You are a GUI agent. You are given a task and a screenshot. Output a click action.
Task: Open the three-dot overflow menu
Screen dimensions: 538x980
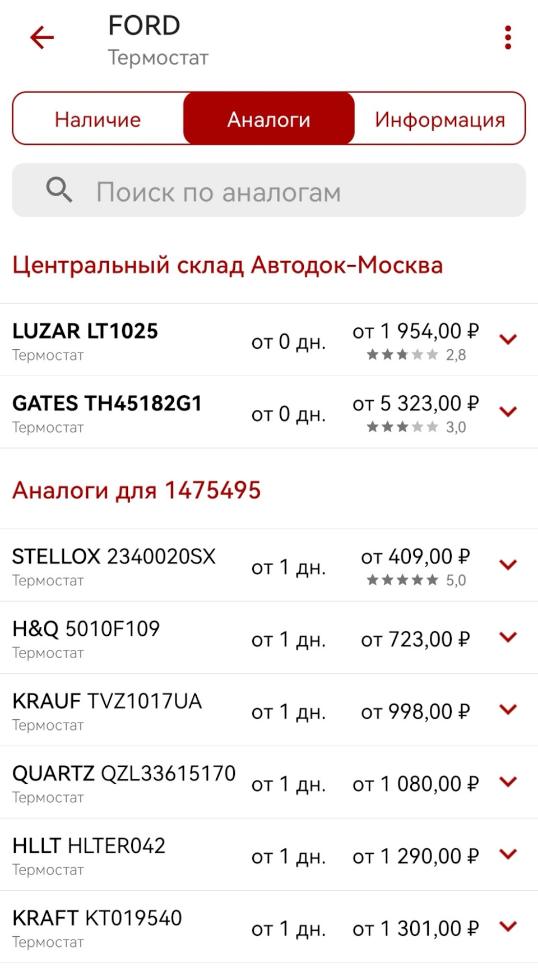[x=507, y=37]
